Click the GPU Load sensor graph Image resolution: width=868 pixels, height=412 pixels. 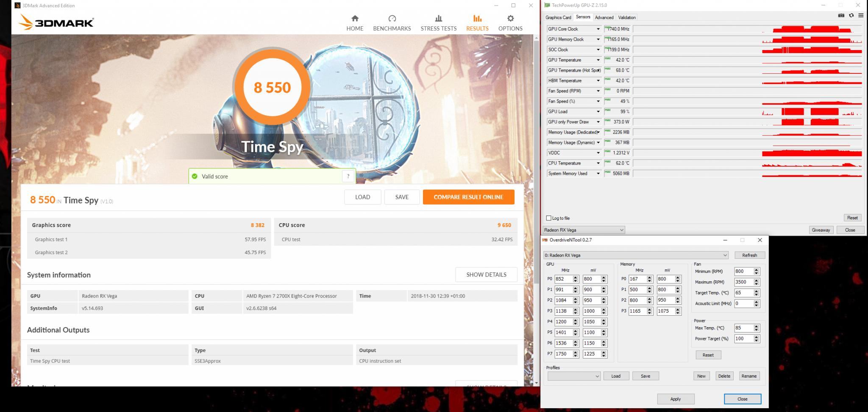[748, 112]
